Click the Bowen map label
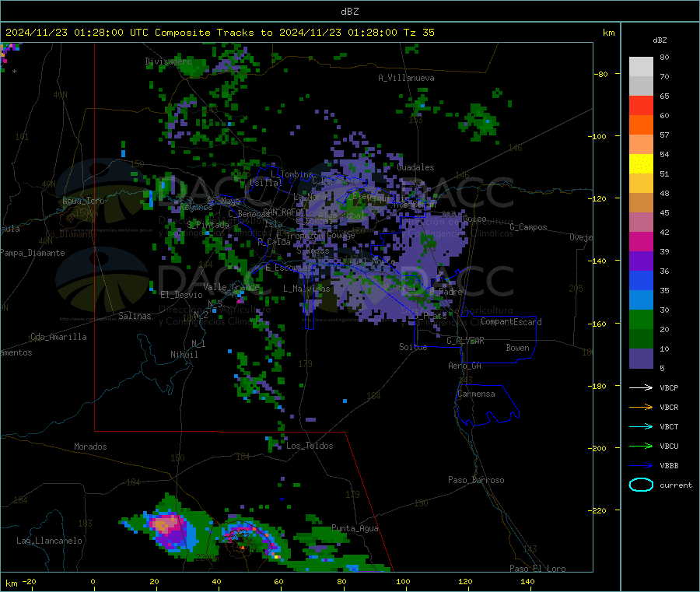Screen dimensions: 700x592 [517, 348]
